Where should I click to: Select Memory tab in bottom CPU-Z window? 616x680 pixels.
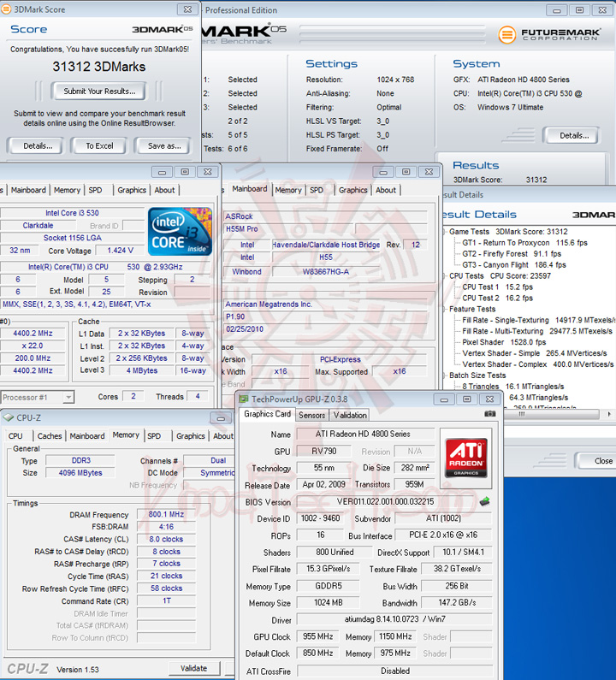click(126, 435)
